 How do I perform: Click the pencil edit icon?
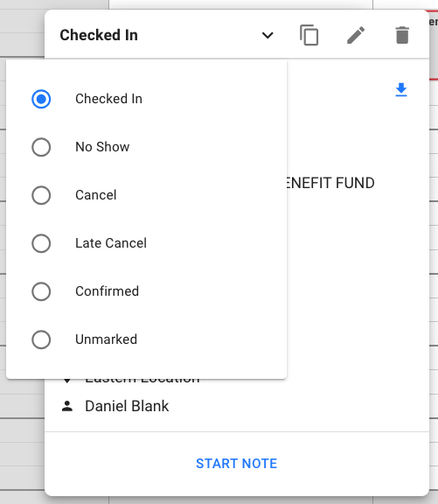pos(356,35)
